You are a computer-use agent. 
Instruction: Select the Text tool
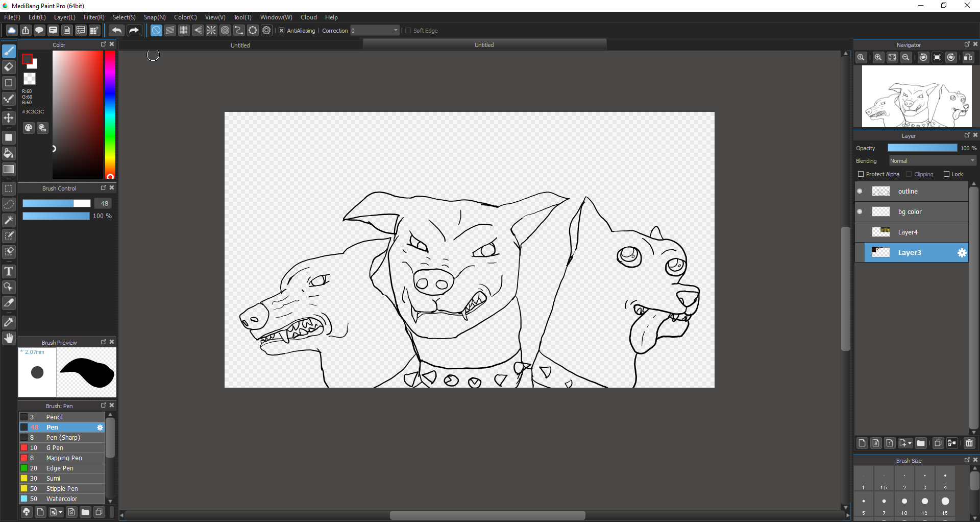click(x=9, y=271)
